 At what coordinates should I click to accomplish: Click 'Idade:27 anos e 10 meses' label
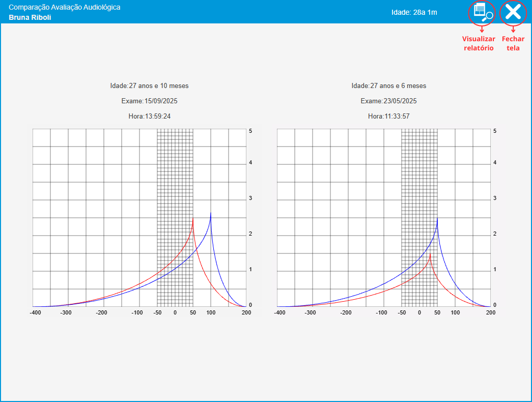tap(149, 85)
